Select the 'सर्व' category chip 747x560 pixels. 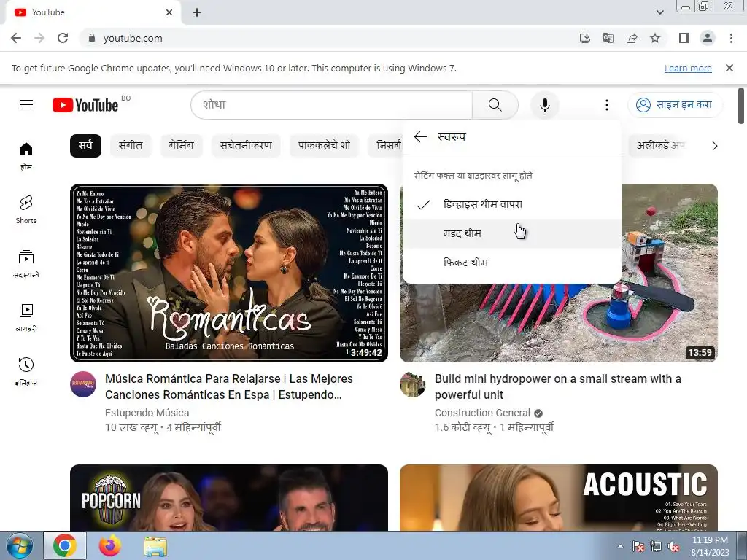coord(86,146)
